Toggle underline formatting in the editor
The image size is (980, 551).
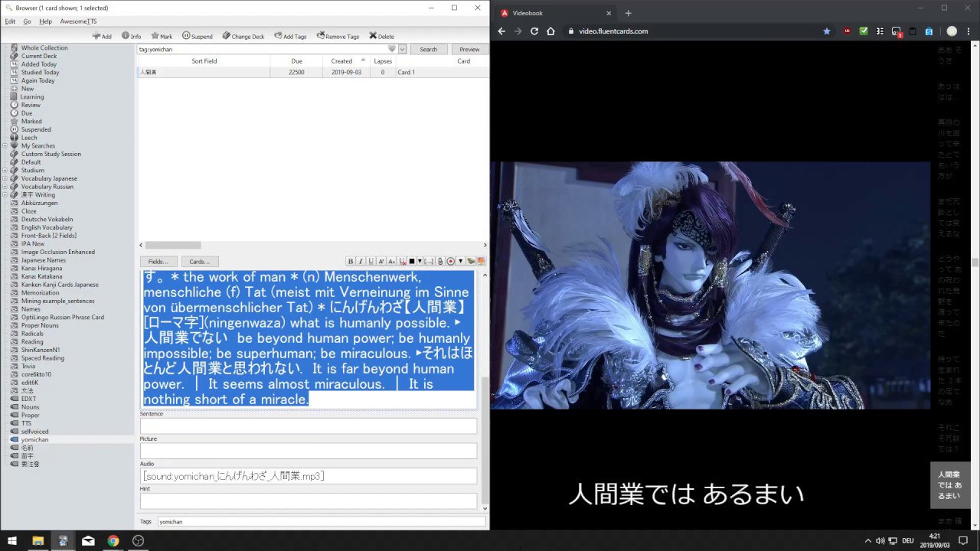pos(371,261)
